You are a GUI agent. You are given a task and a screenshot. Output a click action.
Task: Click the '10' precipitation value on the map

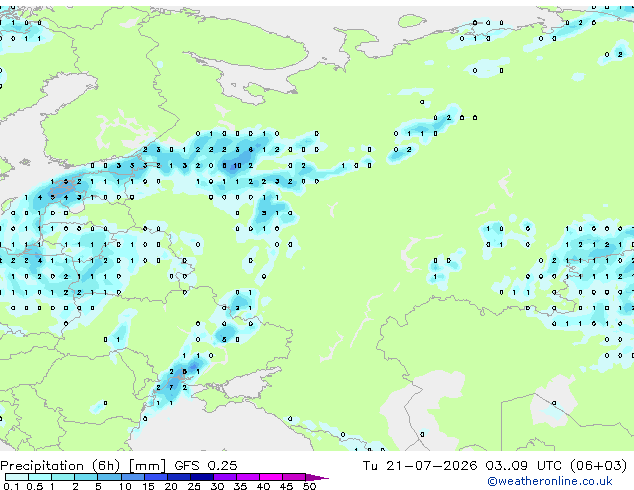pos(237,165)
